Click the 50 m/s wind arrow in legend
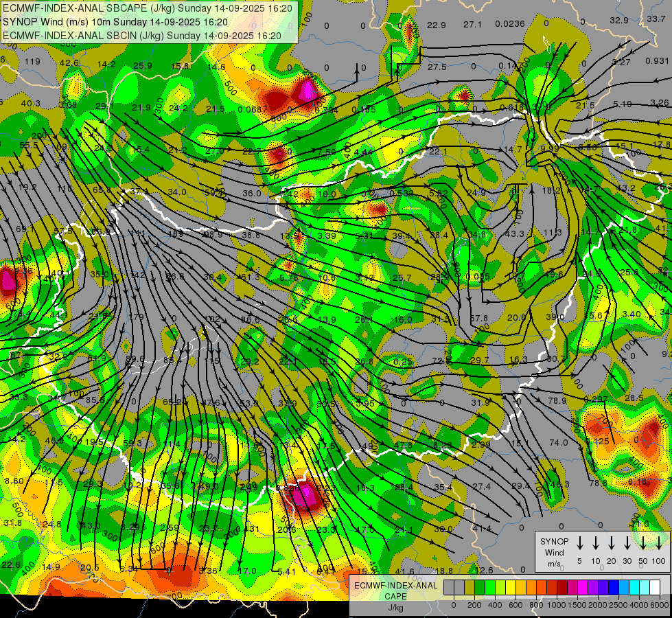Screen dimensions: 672x618 click(642, 543)
